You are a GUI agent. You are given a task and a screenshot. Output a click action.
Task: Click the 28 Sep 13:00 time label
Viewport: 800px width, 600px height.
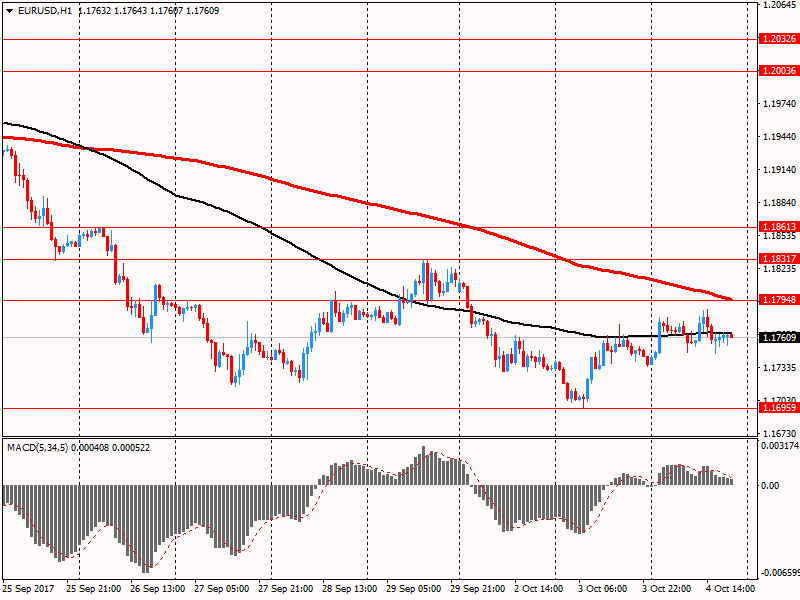(349, 589)
